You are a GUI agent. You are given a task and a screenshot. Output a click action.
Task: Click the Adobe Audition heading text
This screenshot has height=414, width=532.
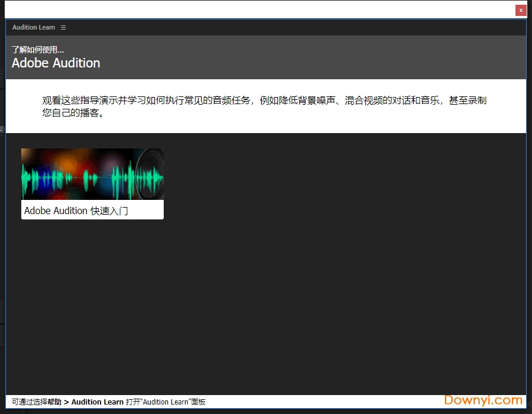click(x=56, y=63)
